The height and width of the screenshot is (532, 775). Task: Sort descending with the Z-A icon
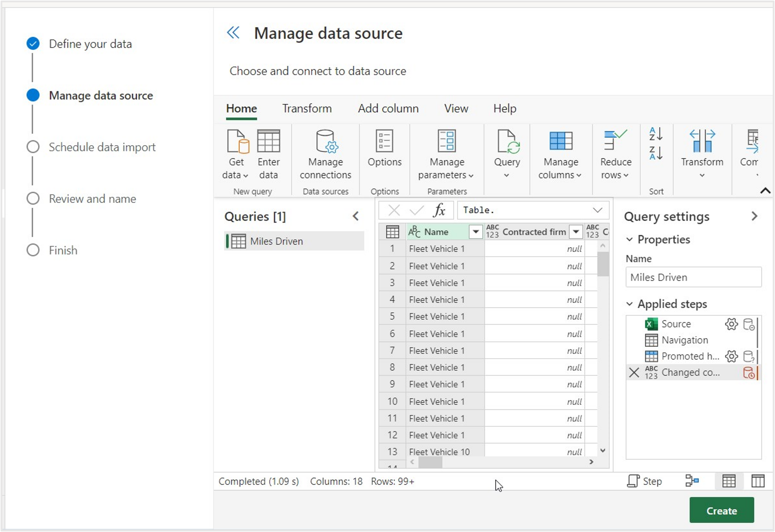click(x=656, y=153)
